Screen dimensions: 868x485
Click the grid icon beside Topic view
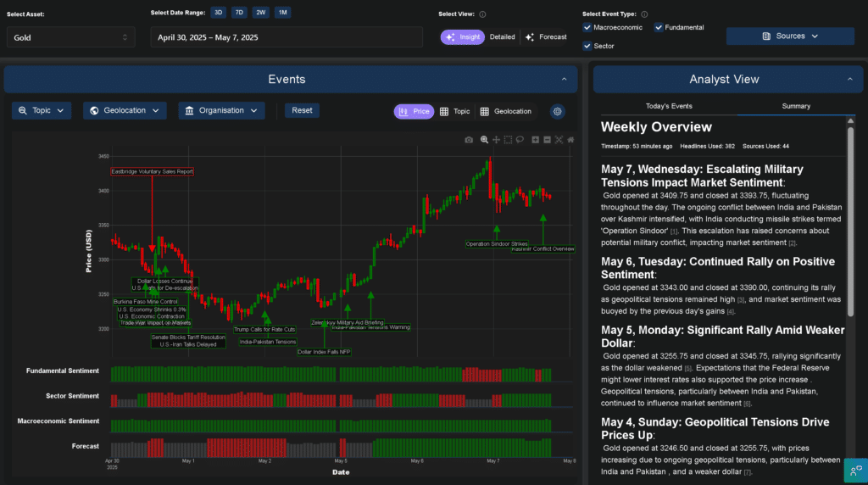(444, 111)
